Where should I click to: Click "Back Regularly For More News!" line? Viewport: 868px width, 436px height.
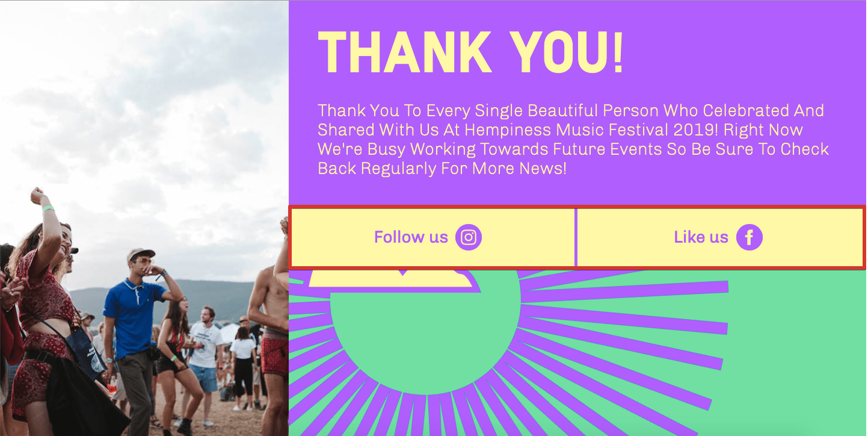442,168
